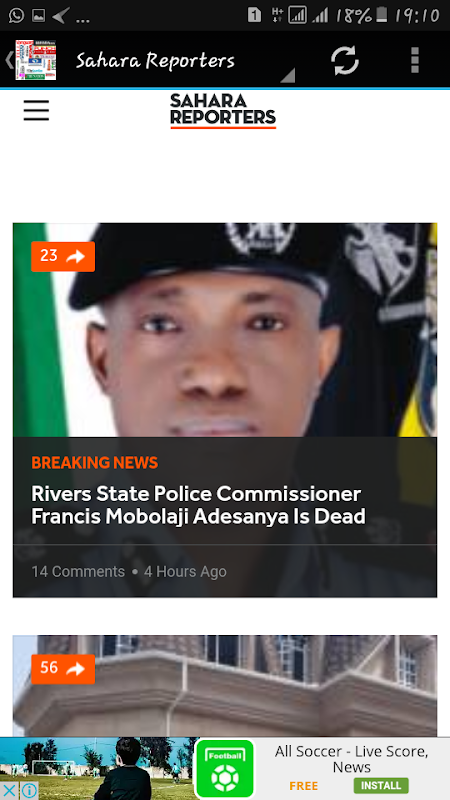Tap the back chevron beside app icon
This screenshot has width=450, height=800.
pyautogui.click(x=9, y=60)
